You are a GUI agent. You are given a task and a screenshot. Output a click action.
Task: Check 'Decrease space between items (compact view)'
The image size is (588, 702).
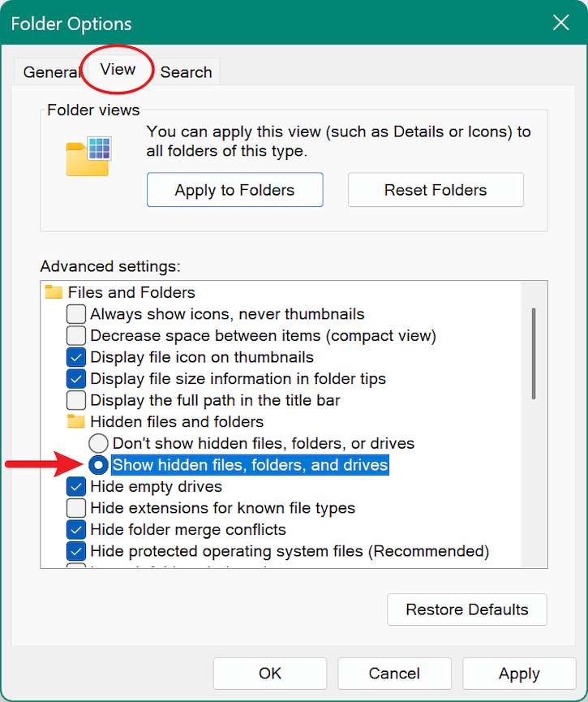coord(75,335)
